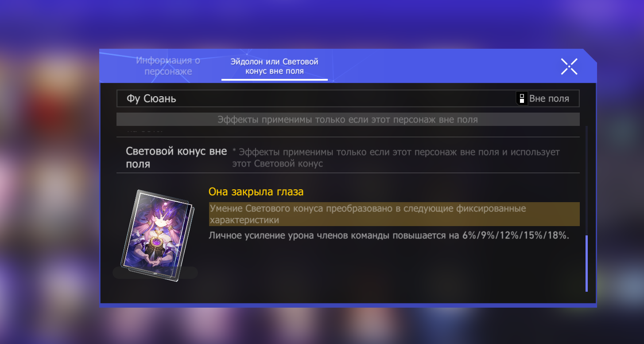Click the dark pill shadow under the light cone card
The width and height of the screenshot is (644, 344).
click(155, 273)
